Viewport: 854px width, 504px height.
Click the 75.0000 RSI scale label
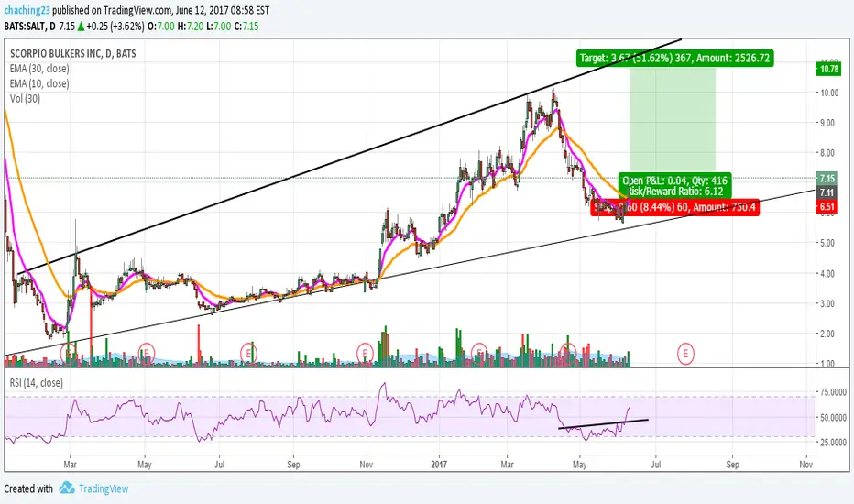(x=833, y=392)
